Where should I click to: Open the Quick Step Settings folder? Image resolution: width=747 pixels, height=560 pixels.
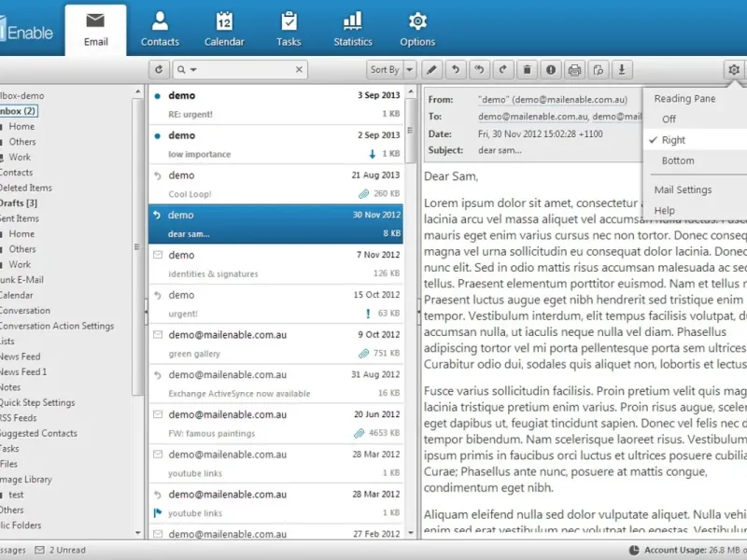tap(37, 402)
